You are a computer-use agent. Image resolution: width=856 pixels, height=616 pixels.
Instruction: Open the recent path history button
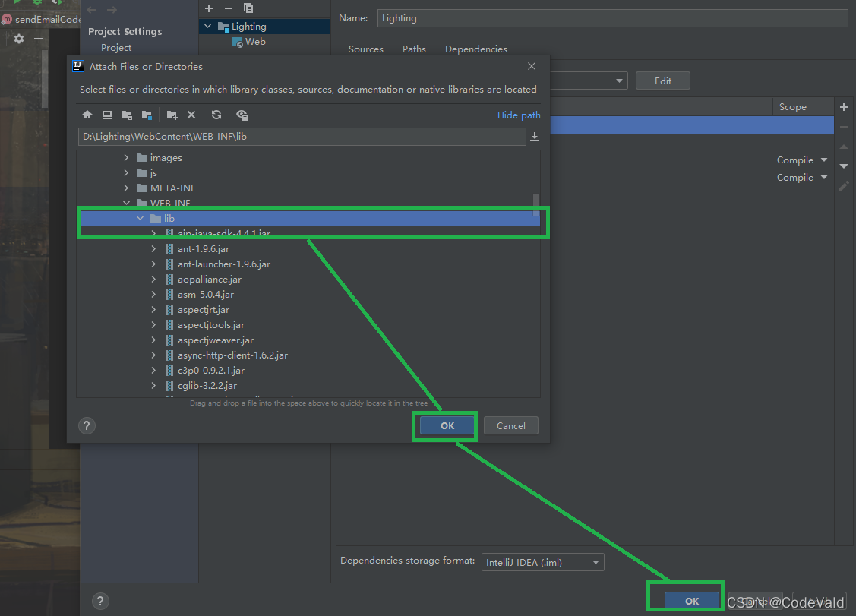(535, 137)
